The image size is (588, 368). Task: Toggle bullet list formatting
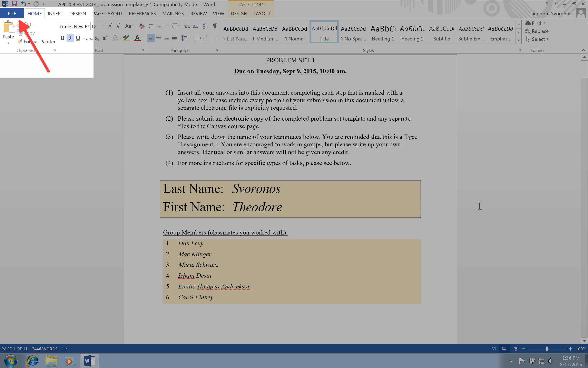[151, 26]
